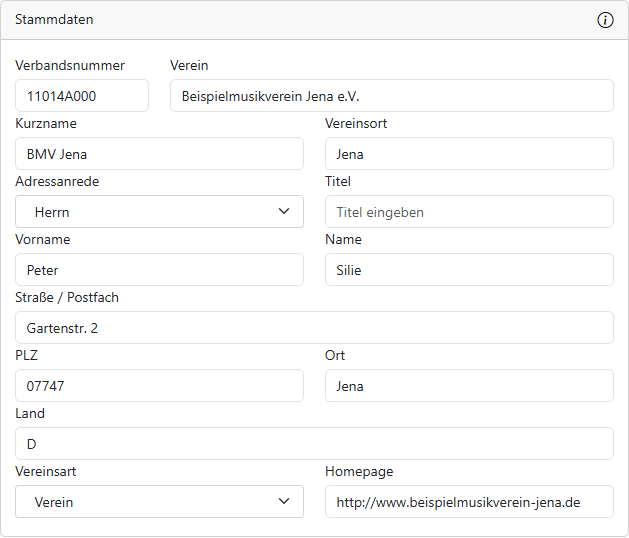Click into the Vereinsort input field

click(469, 154)
